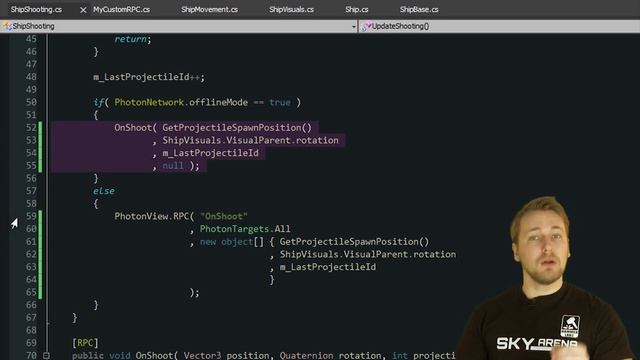Screen dimensions: 640x360
Task: Open the ShipVisuals.cs tab
Action: (x=291, y=9)
